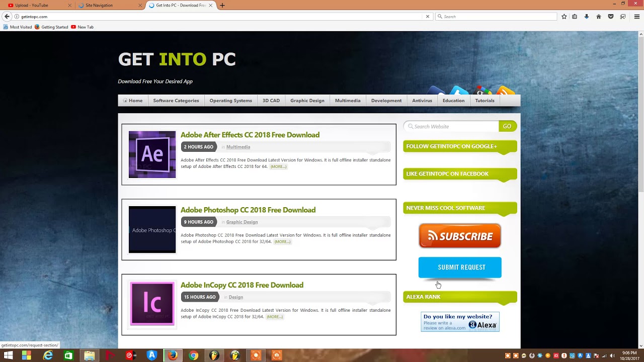Click the getintopc.com address bar
The width and height of the screenshot is (644, 362).
219,17
